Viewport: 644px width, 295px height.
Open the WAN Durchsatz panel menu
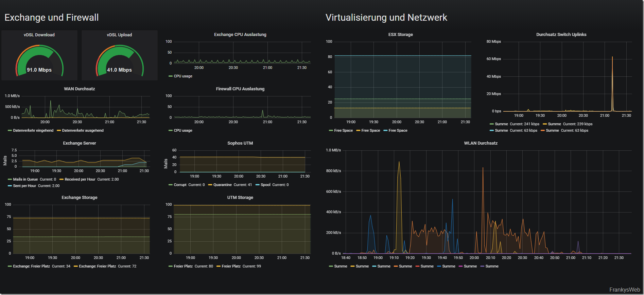(x=80, y=89)
